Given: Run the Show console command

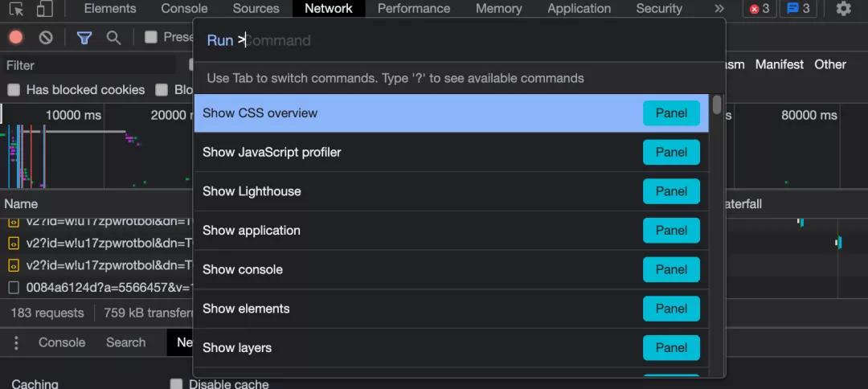Looking at the screenshot, I should pyautogui.click(x=451, y=269).
